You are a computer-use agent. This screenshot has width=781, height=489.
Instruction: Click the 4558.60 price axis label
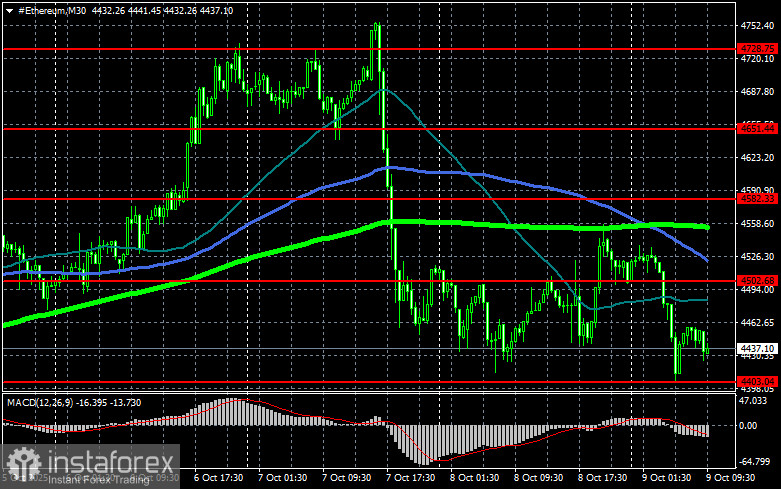(x=757, y=224)
